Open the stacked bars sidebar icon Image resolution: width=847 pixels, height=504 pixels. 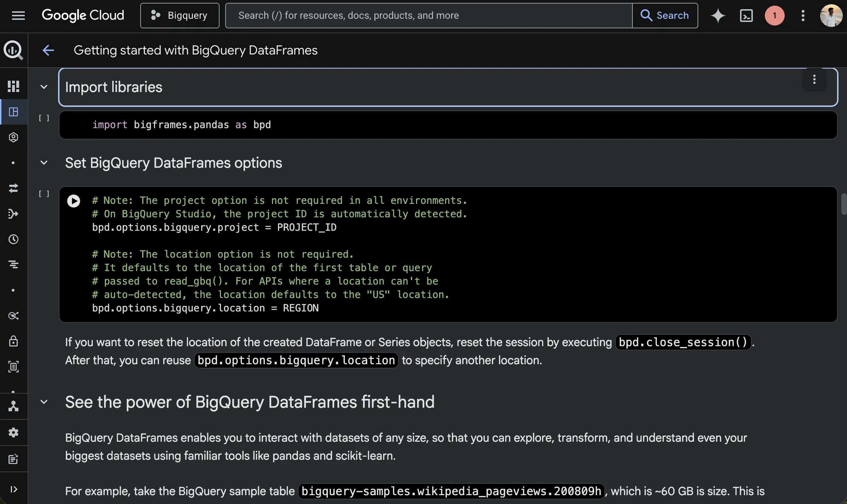[13, 264]
